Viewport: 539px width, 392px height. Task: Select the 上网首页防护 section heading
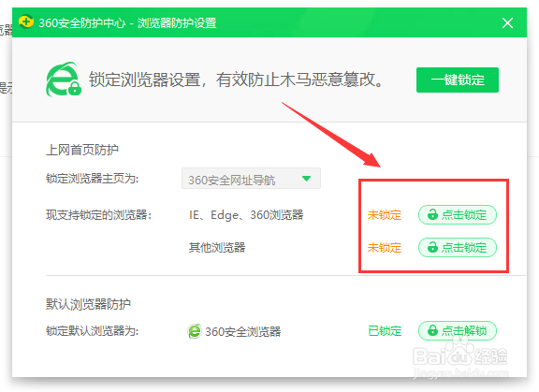(x=82, y=150)
